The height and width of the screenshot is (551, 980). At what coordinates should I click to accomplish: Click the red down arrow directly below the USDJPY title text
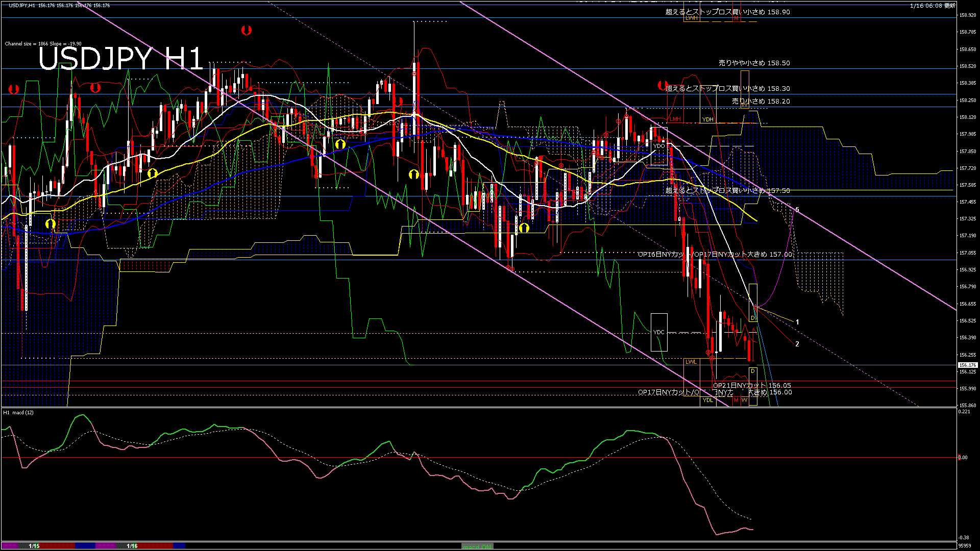(95, 88)
